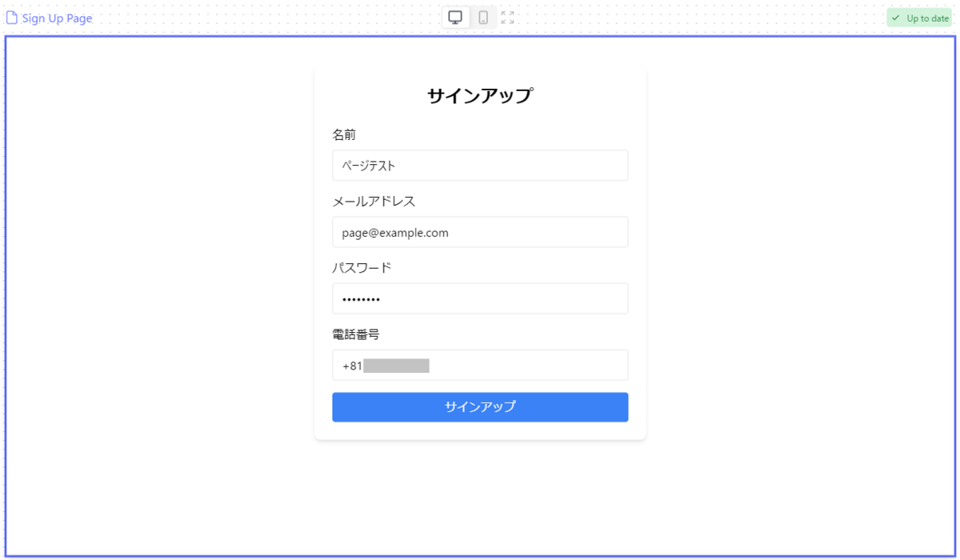This screenshot has height=560, width=960.
Task: Open the Sign Up Page title
Action: 56,17
